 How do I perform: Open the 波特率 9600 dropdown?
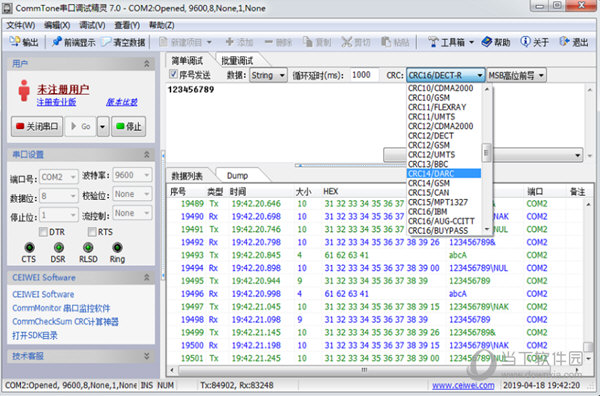pos(132,175)
